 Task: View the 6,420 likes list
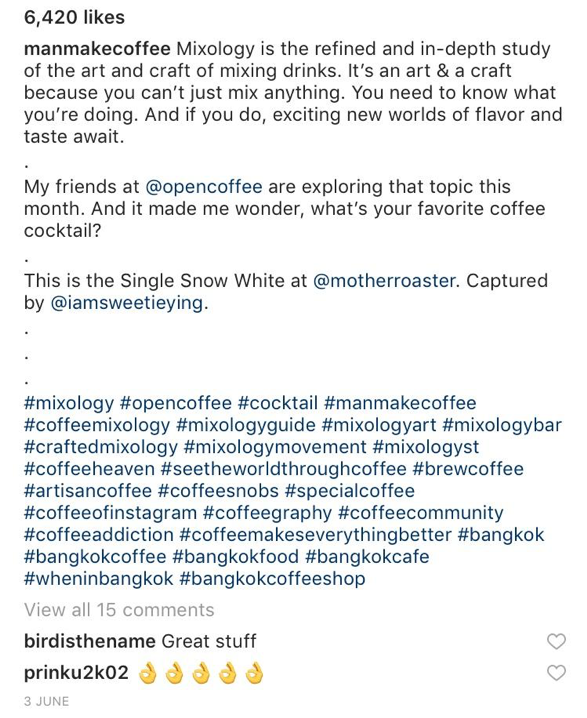(x=74, y=17)
